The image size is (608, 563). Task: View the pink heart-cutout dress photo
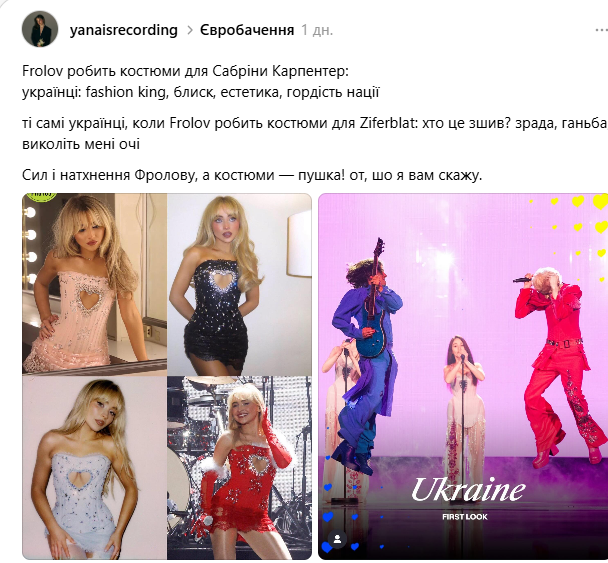(94, 284)
